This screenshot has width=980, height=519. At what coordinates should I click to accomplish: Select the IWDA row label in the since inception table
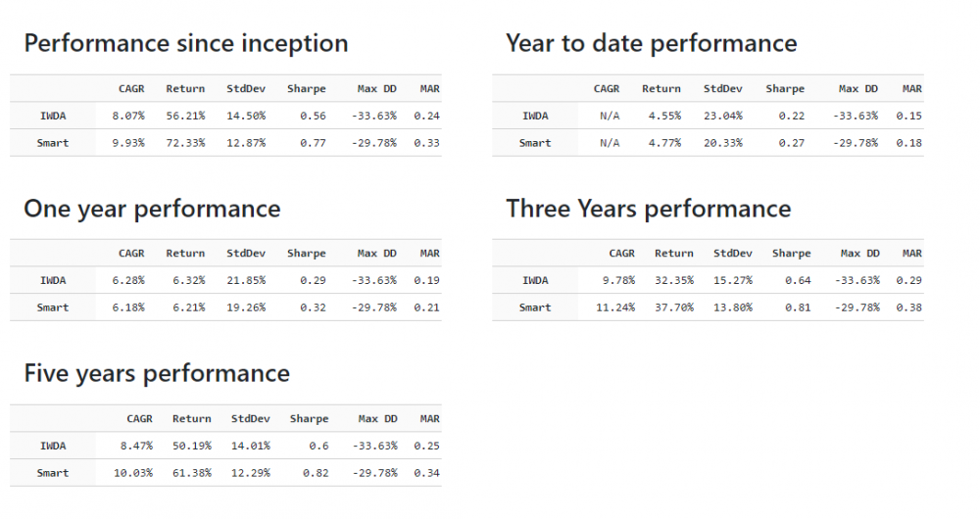tap(53, 116)
